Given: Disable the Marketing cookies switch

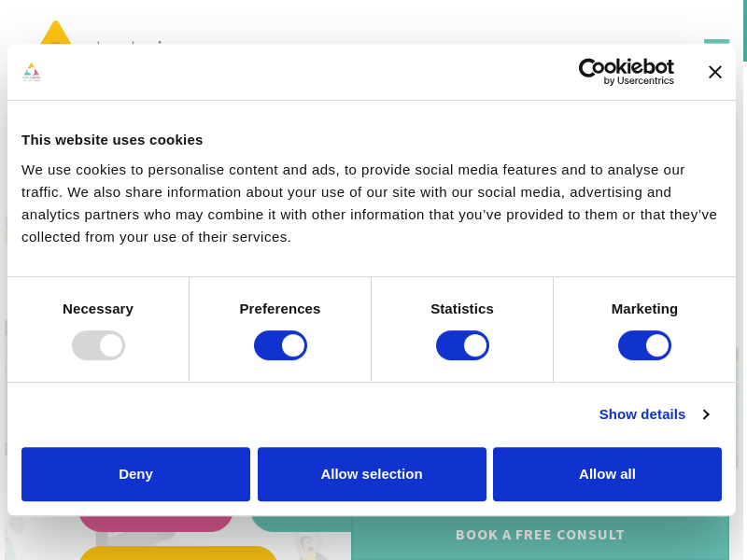Looking at the screenshot, I should pos(644,345).
